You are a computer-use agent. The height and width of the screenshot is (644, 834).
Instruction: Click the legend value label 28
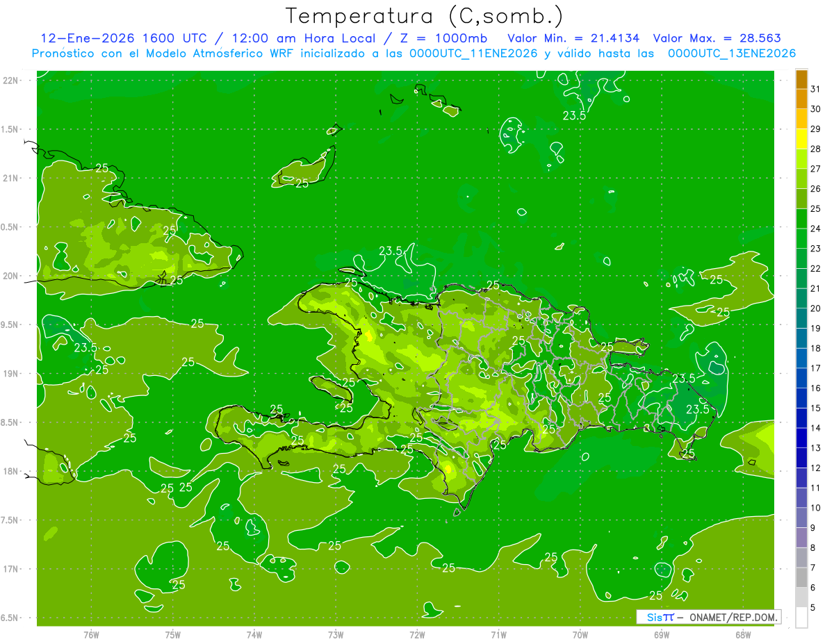pyautogui.click(x=816, y=149)
